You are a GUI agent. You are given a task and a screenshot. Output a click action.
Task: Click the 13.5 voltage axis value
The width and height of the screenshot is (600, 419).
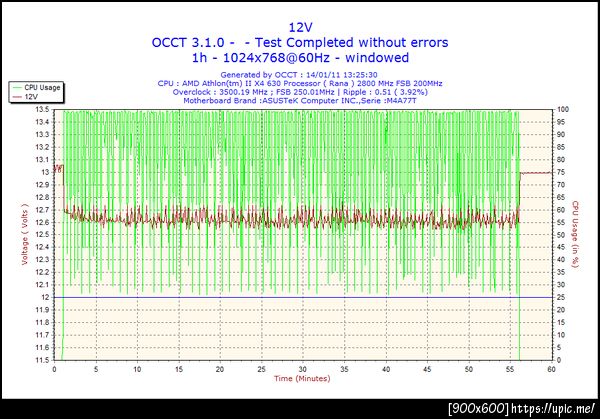[x=42, y=110]
